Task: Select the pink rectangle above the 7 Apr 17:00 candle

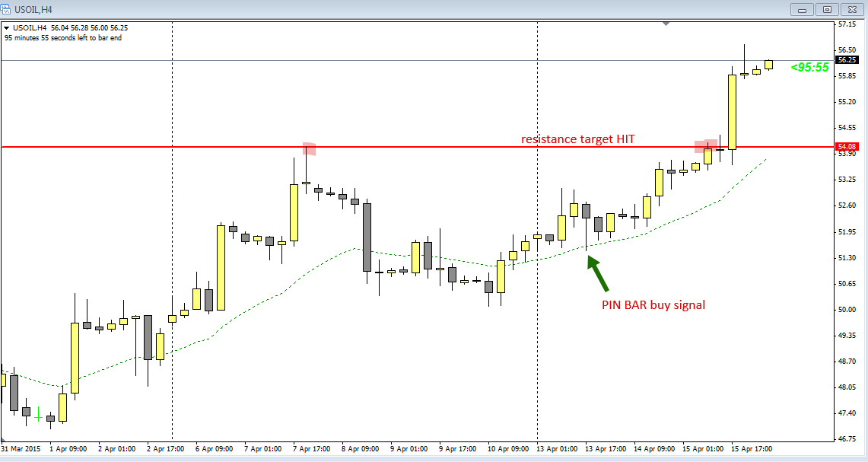Action: (x=310, y=148)
